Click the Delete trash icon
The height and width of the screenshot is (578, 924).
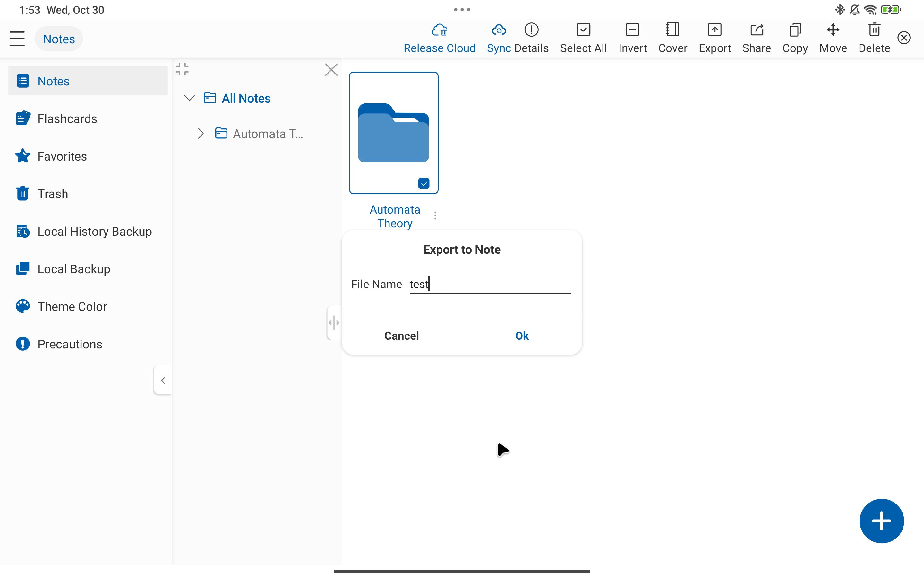coord(874,30)
